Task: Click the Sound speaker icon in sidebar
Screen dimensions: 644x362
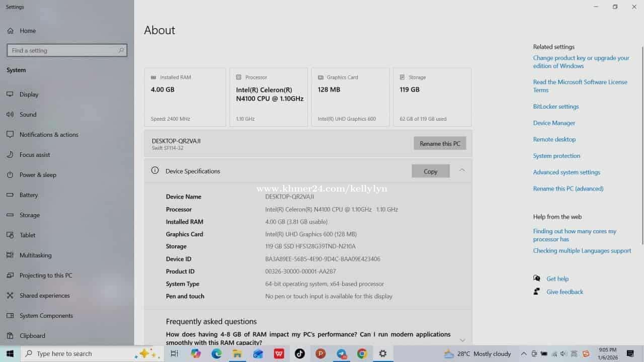Action: click(x=10, y=115)
